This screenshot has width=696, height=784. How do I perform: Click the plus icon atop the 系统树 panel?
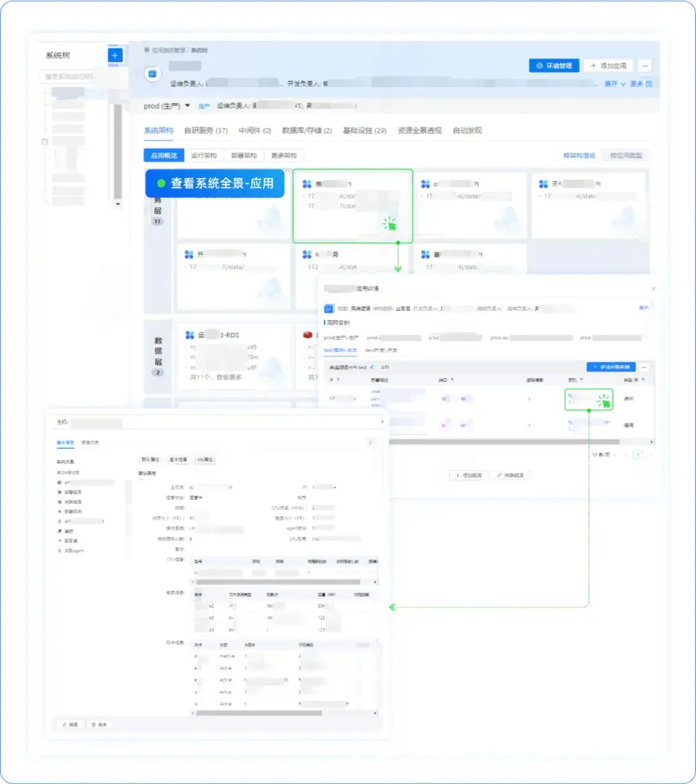(x=114, y=55)
